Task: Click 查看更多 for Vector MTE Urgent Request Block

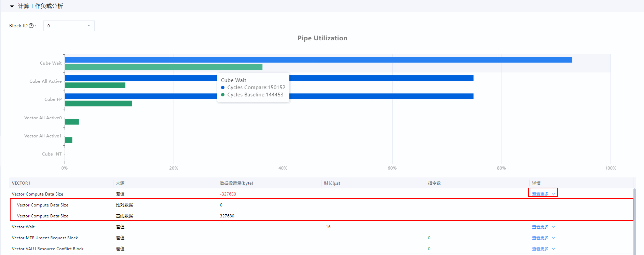Action: 540,238
